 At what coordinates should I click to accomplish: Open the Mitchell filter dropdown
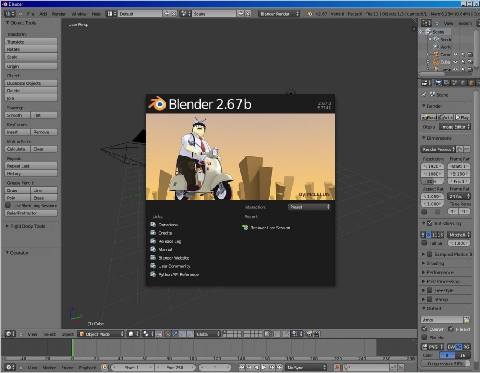click(x=459, y=235)
